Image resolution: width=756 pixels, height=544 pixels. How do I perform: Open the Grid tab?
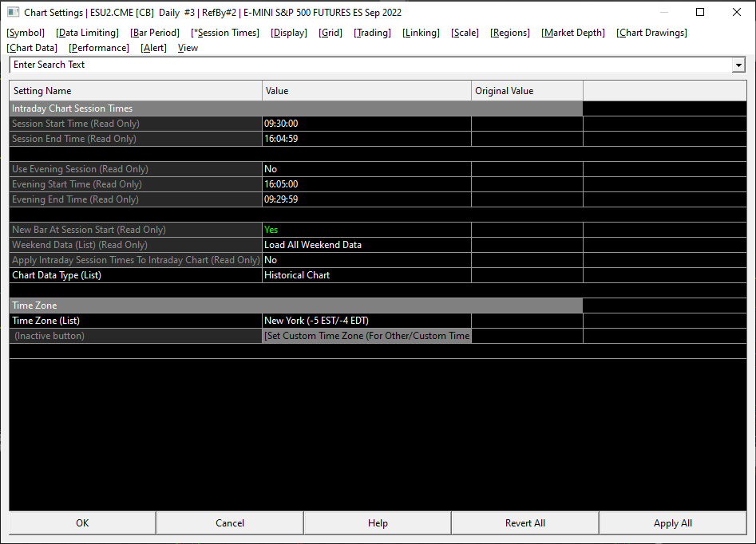click(x=331, y=33)
